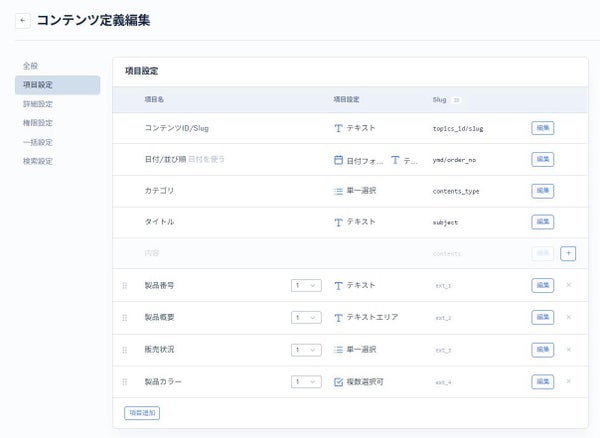The width and height of the screenshot is (600, 438).
Task: Click the 項目名 column header
Action: click(154, 99)
